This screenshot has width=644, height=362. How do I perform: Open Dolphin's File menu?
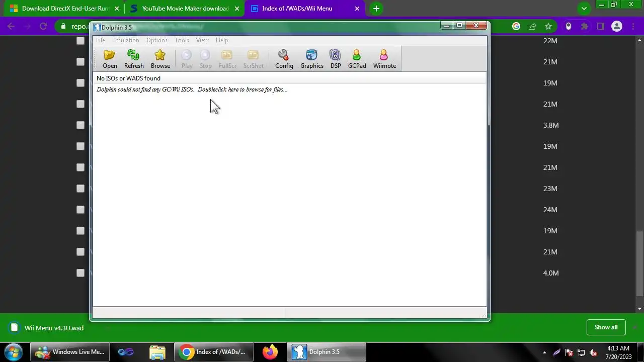coord(101,40)
